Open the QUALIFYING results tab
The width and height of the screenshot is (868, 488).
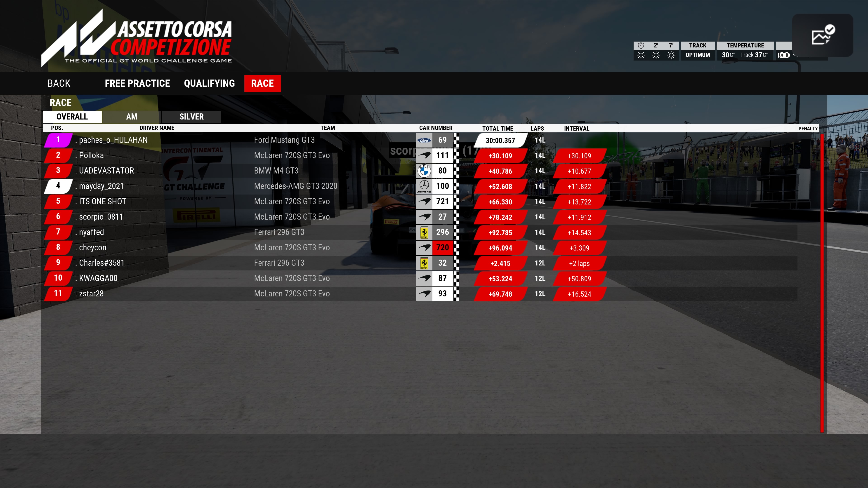click(x=209, y=84)
